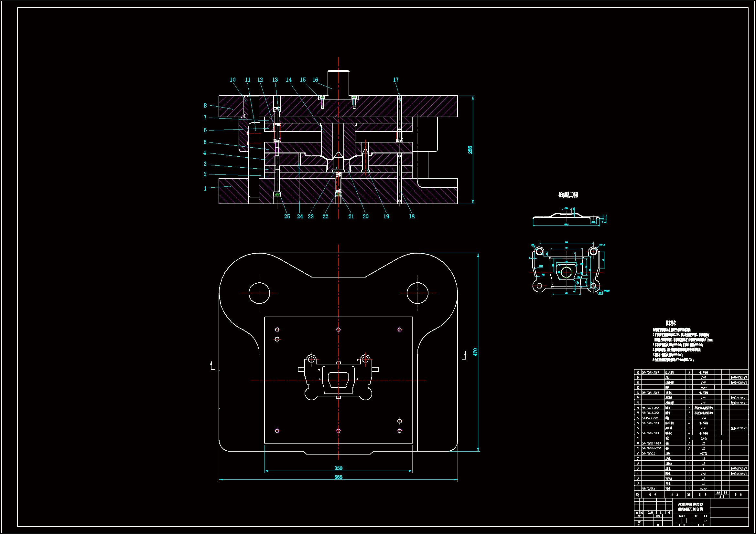Click part callout number 22
This screenshot has width=756, height=534.
[325, 216]
